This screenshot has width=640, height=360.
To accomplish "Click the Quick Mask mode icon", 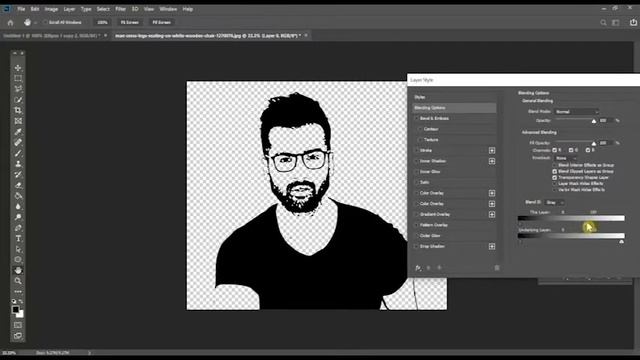I will [18, 325].
